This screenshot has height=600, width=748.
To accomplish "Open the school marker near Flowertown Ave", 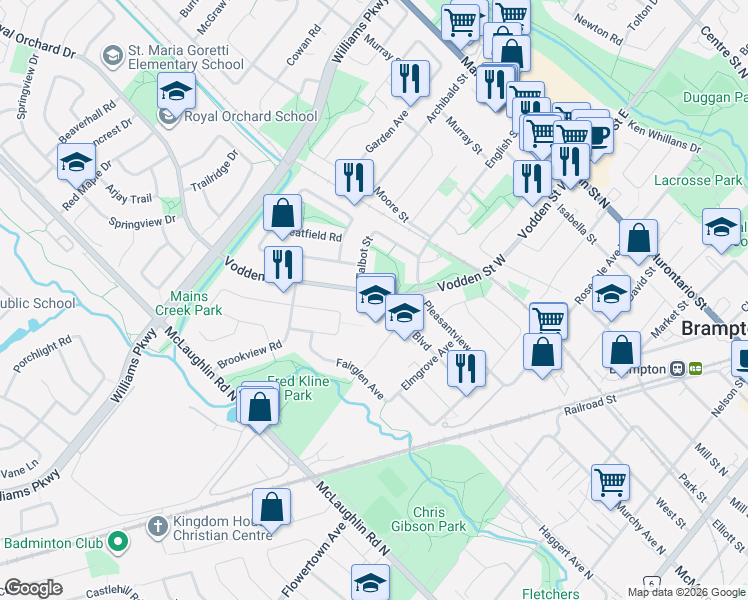I will 370,583.
